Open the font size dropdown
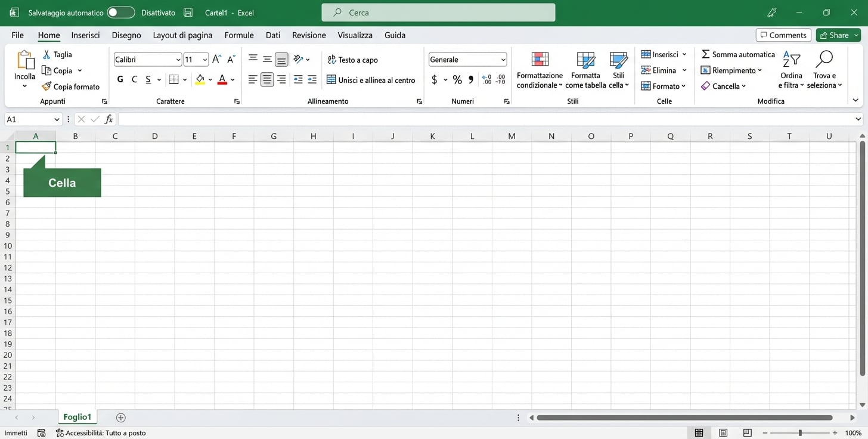 [204, 60]
